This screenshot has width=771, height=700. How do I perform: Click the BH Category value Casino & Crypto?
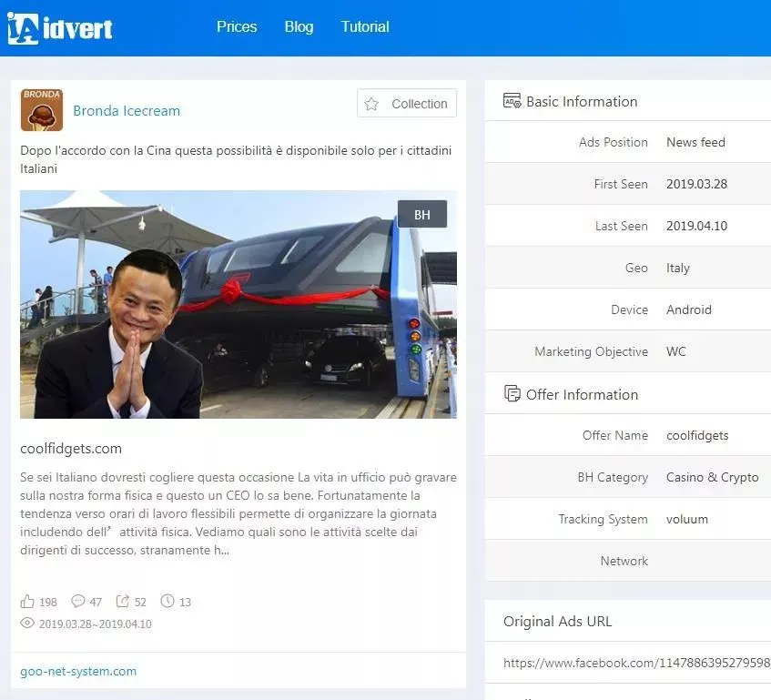pyautogui.click(x=713, y=477)
